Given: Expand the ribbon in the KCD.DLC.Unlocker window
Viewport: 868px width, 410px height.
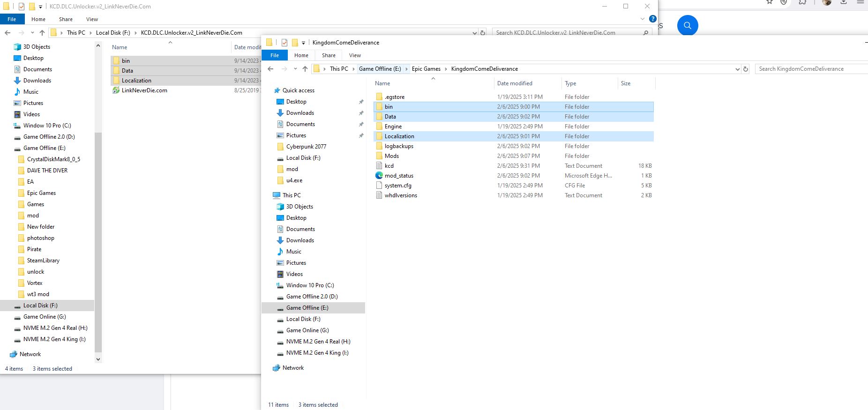Looking at the screenshot, I should 642,19.
